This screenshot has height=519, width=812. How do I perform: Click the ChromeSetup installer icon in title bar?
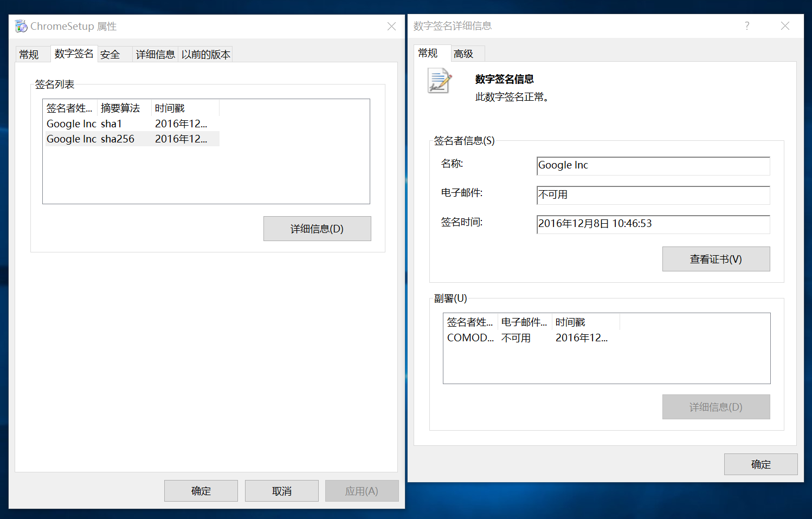[x=21, y=26]
